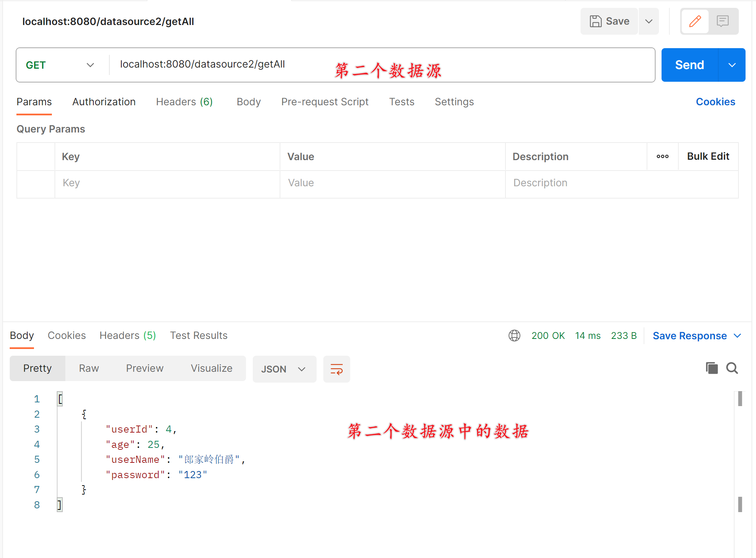Click the "password" key in response
Viewport: 756px width, 558px height.
(x=135, y=475)
